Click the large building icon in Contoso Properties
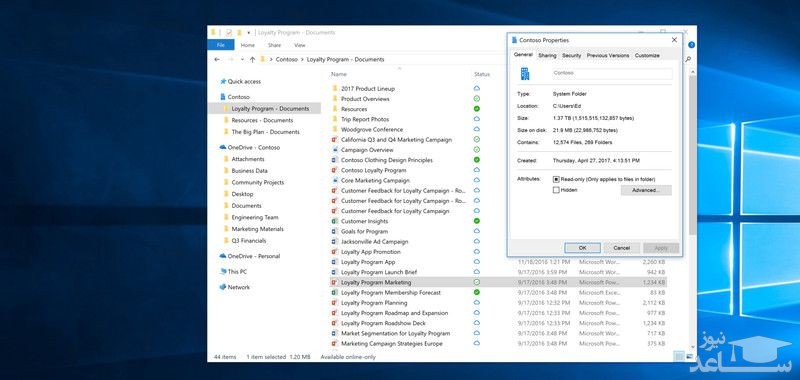The height and width of the screenshot is (380, 800). [x=525, y=74]
